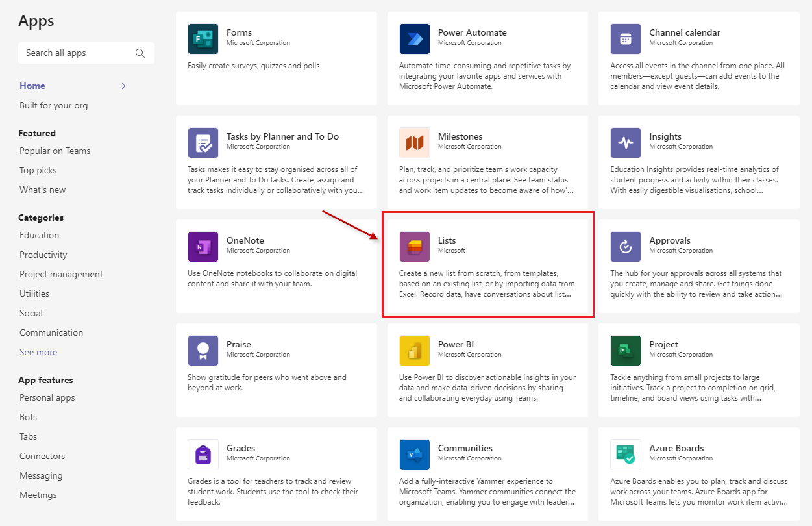Show Popular on Teams apps
812x526 pixels.
click(x=55, y=151)
